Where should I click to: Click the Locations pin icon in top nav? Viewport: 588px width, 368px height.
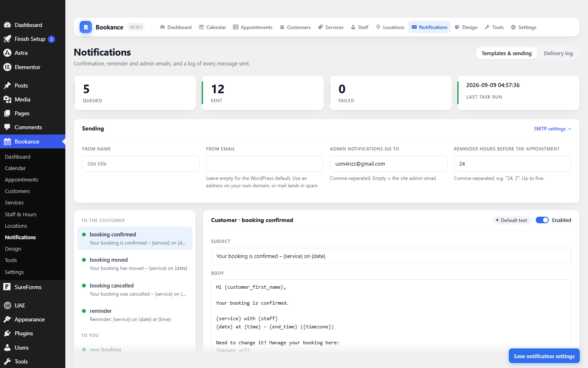coord(378,27)
